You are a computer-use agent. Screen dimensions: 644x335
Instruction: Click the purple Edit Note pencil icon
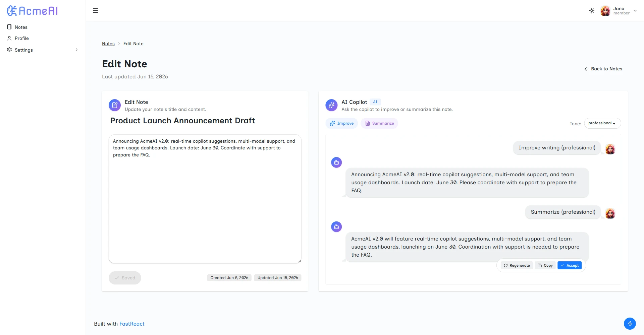tap(115, 105)
